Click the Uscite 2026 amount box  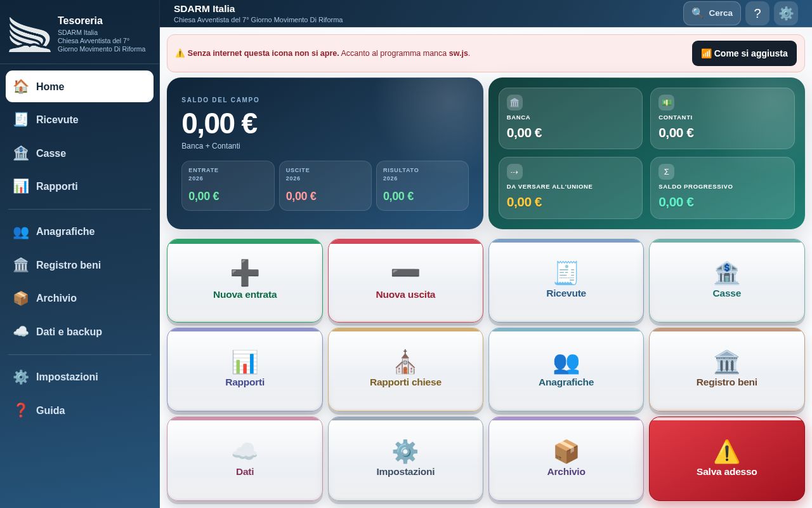tap(325, 185)
